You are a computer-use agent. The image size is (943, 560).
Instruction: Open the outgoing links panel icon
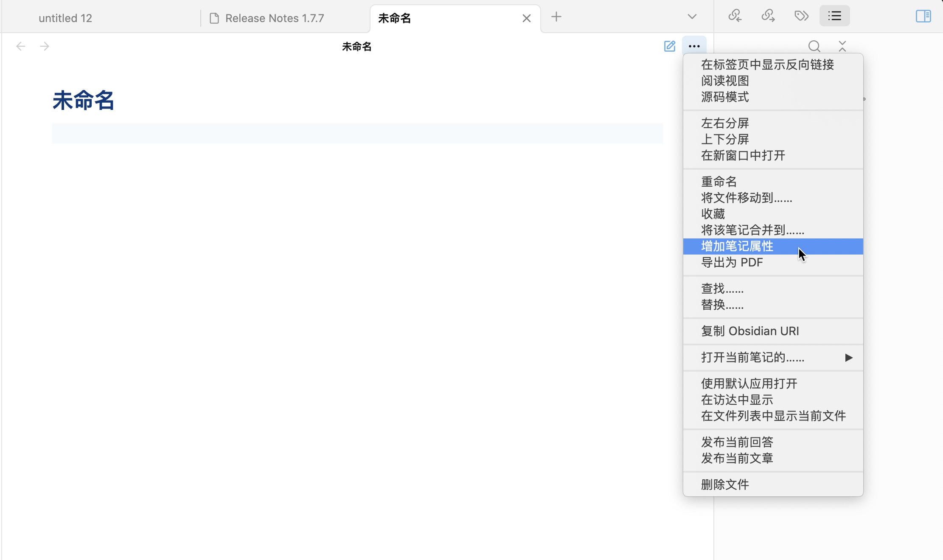(768, 17)
